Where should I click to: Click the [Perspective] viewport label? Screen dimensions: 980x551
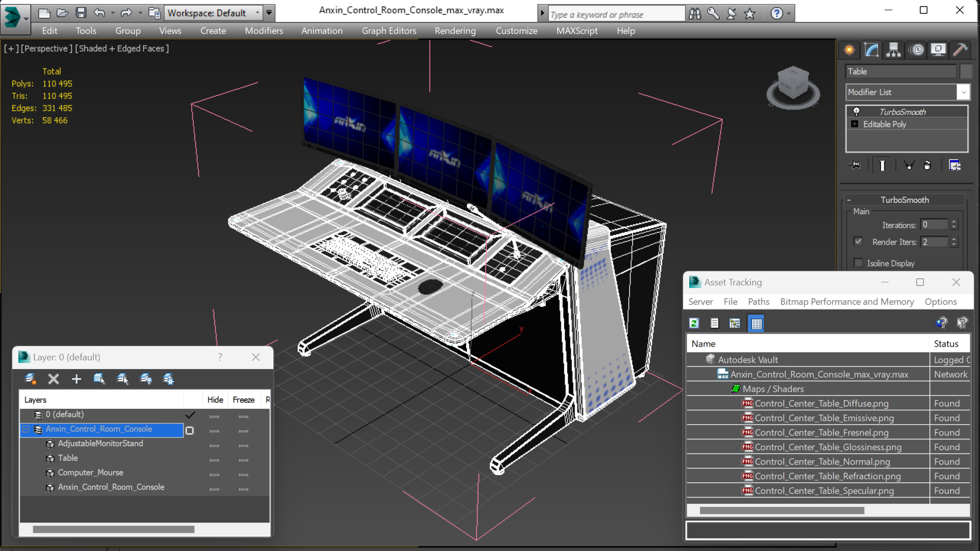click(46, 48)
